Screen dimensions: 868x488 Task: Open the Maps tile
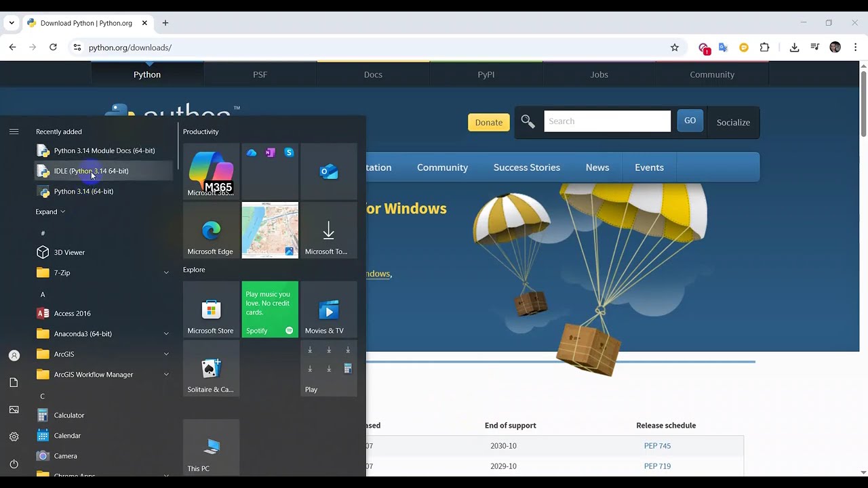(x=270, y=230)
